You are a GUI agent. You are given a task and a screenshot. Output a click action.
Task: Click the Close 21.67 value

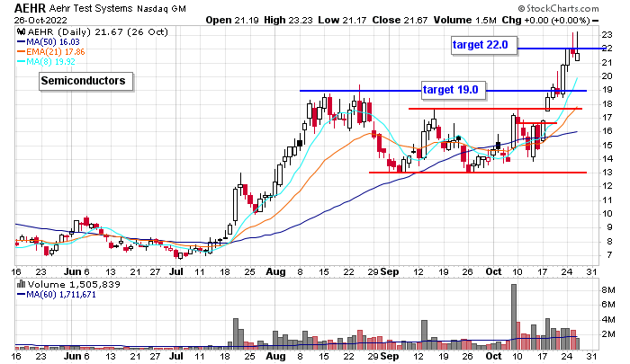pos(400,20)
